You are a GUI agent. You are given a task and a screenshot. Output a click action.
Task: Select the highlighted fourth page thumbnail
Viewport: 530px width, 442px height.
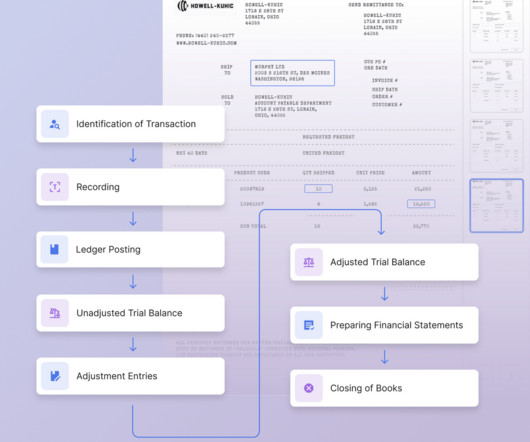click(496, 206)
